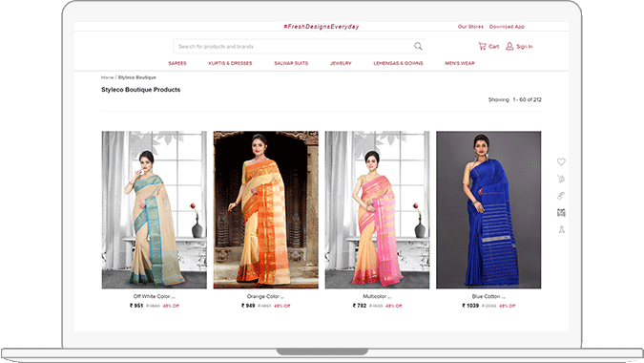Click the search magnifier icon
Viewport: 644px width, 363px height.
click(418, 46)
